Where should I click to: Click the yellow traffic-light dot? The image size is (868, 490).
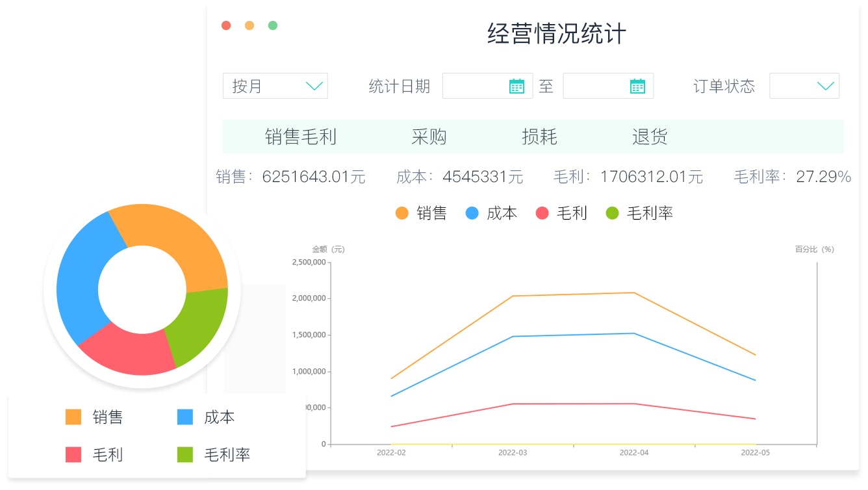[249, 25]
